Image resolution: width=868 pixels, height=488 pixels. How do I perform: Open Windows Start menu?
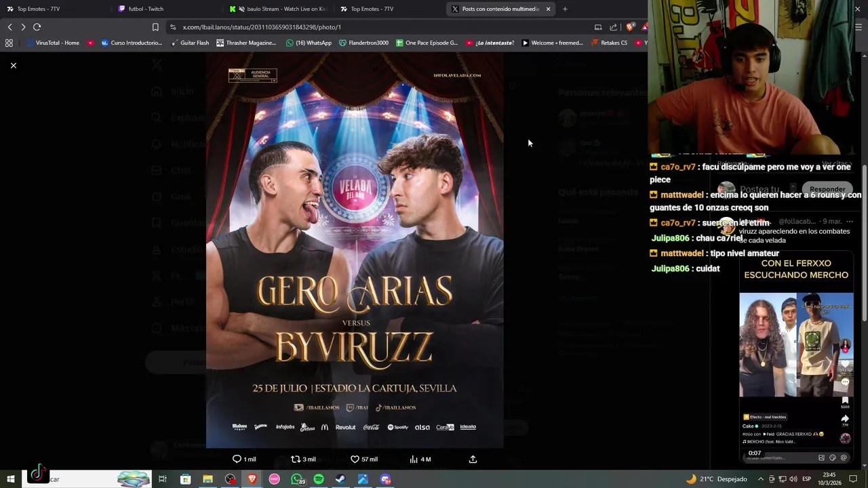(x=11, y=479)
